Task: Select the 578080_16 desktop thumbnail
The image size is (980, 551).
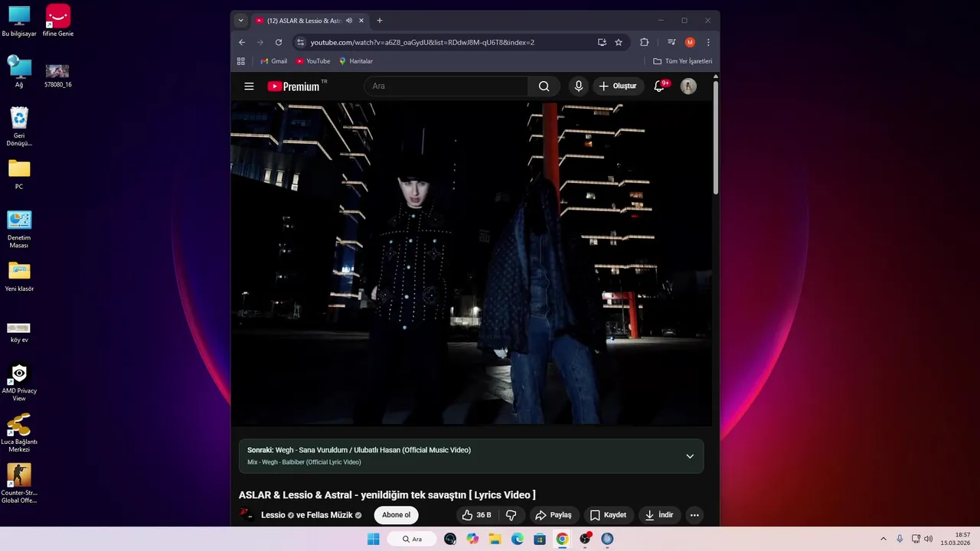Action: [58, 75]
